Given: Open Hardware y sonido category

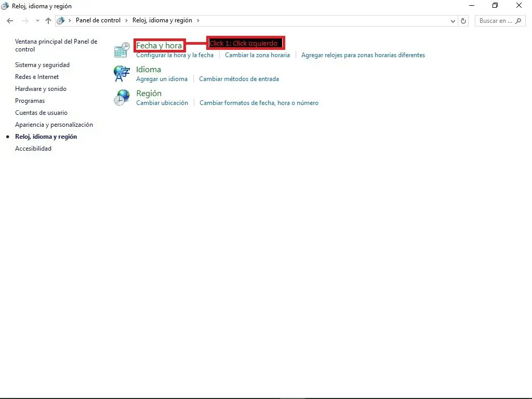Looking at the screenshot, I should (41, 88).
